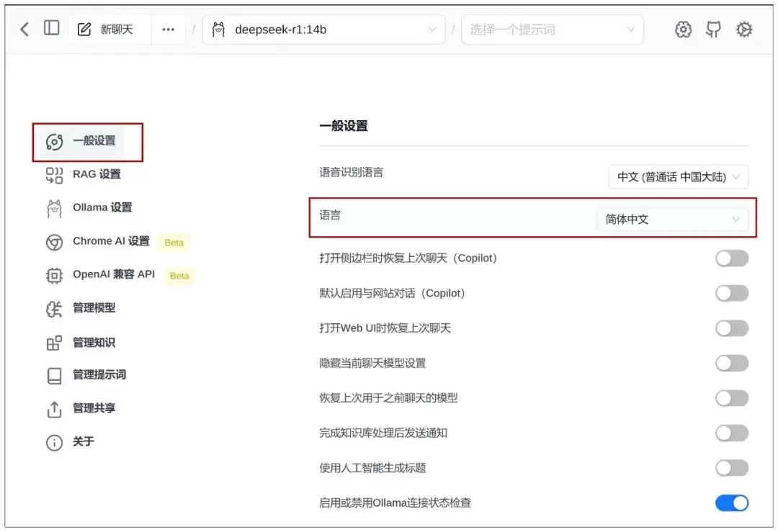Click the GitHub icon in the top bar
The image size is (778, 532).
coord(713,29)
